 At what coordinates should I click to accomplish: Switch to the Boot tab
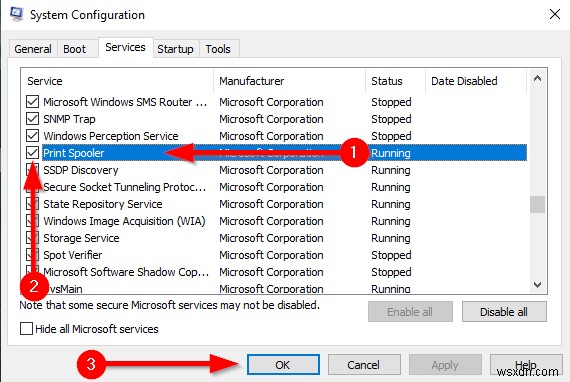pos(75,49)
